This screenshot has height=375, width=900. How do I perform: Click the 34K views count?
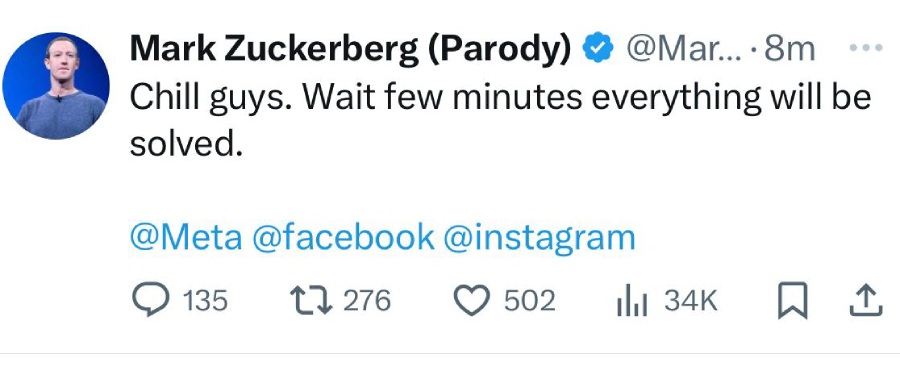(x=691, y=301)
